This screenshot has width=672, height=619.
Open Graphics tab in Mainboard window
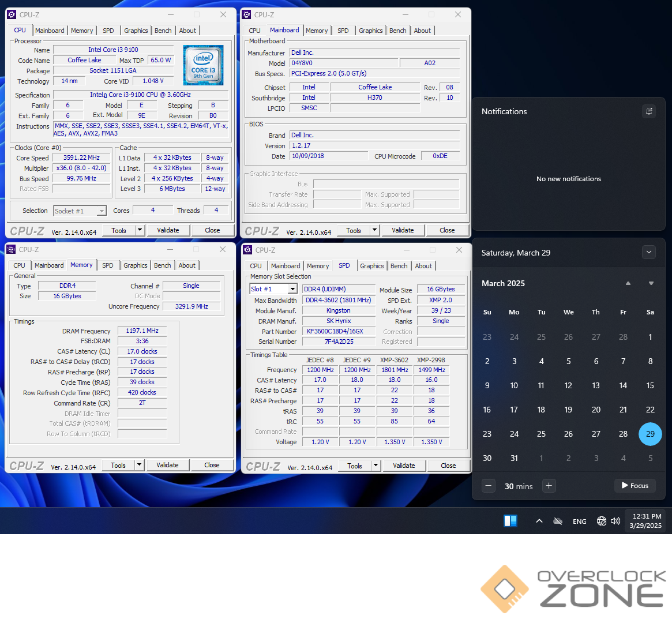pos(371,31)
